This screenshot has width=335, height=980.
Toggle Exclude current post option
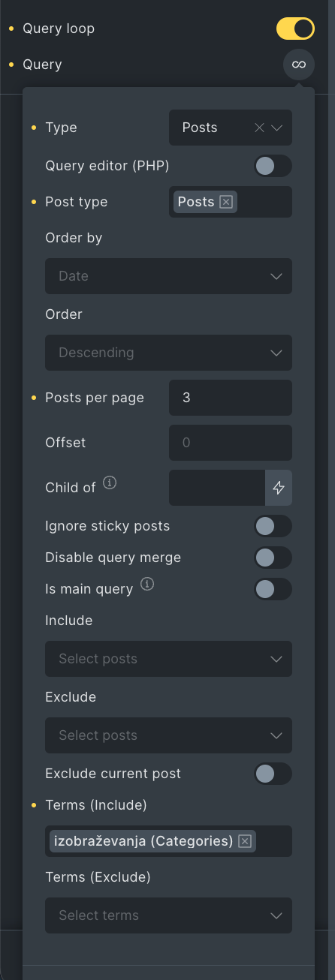(x=273, y=774)
